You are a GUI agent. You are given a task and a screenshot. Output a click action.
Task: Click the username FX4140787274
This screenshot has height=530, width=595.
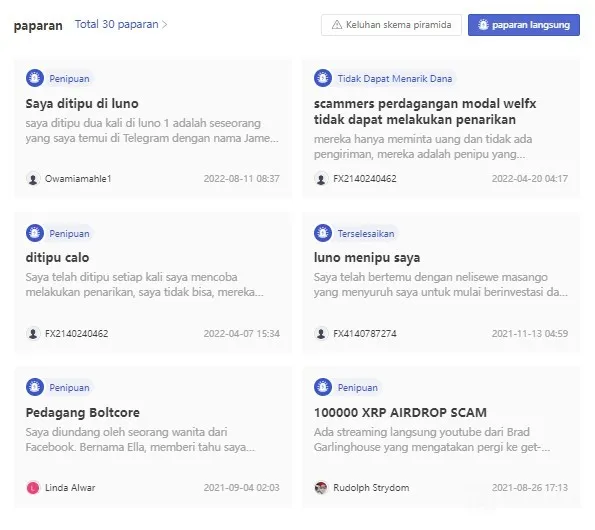(365, 333)
